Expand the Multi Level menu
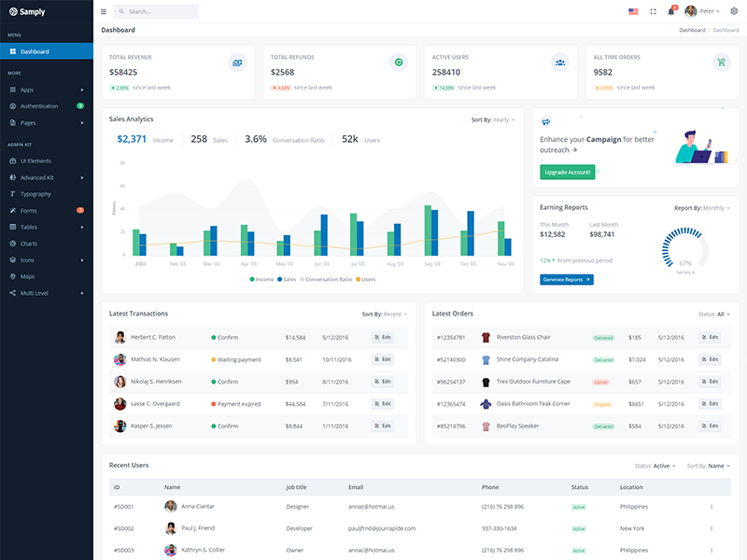Image resolution: width=747 pixels, height=560 pixels. point(47,293)
